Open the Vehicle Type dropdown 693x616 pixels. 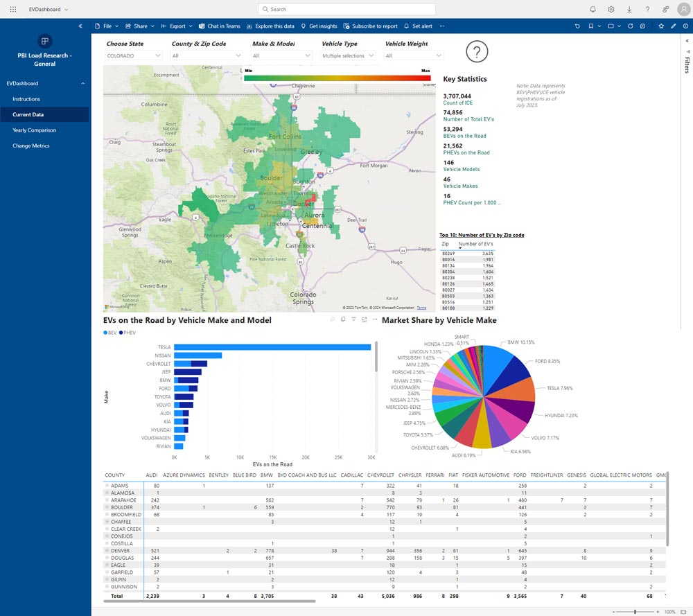point(349,55)
